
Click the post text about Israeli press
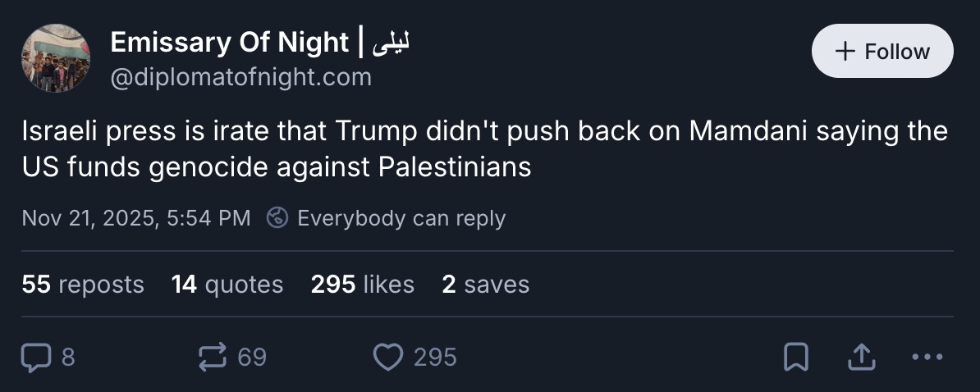[x=484, y=148]
